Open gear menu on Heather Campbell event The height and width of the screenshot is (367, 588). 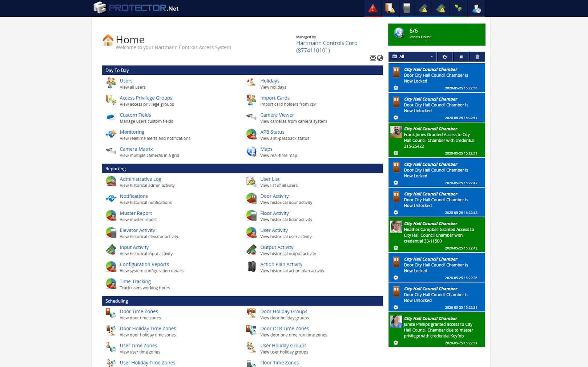[x=396, y=248]
